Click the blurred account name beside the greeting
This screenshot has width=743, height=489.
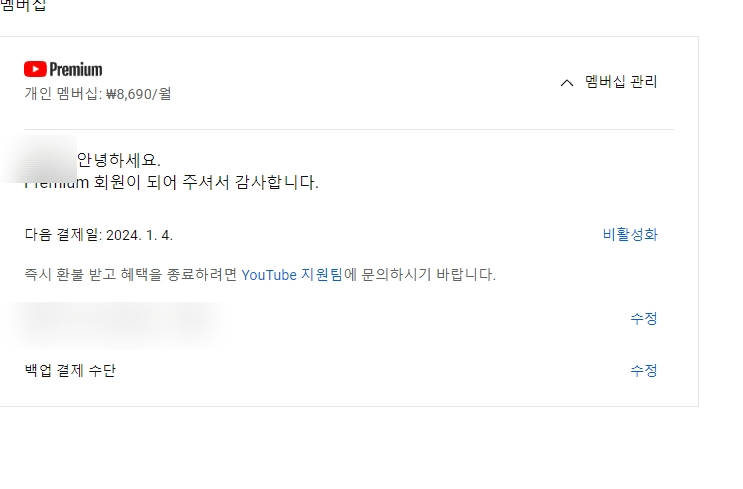pos(39,159)
